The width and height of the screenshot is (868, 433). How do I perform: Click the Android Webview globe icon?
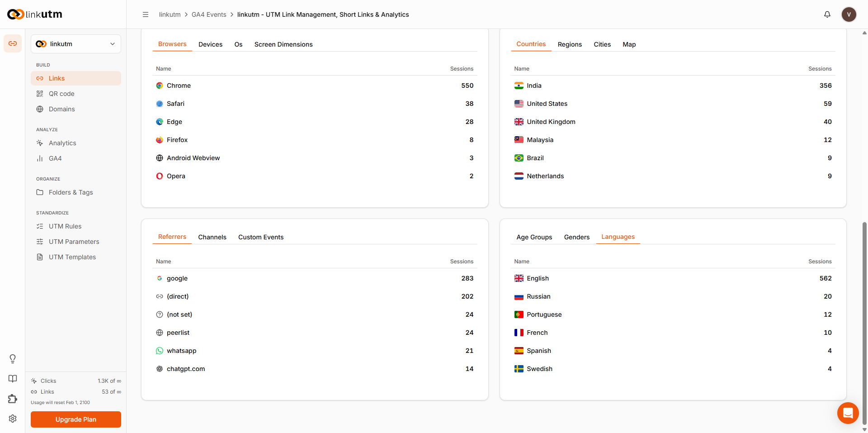coord(160,158)
